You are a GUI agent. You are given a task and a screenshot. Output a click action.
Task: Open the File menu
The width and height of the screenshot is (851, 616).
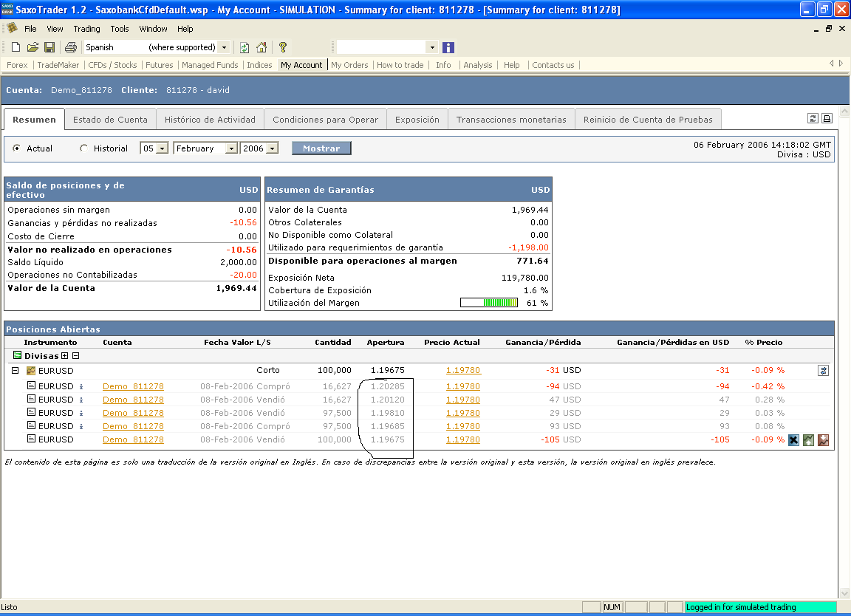tap(30, 29)
